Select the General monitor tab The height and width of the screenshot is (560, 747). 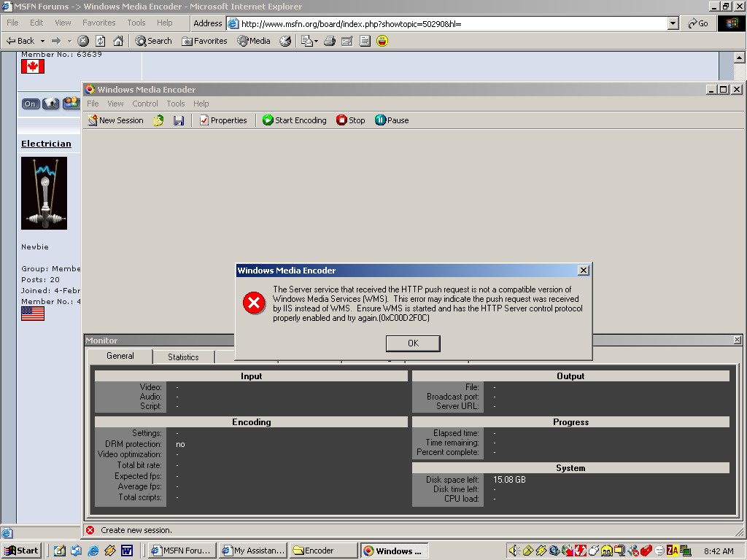(x=120, y=356)
